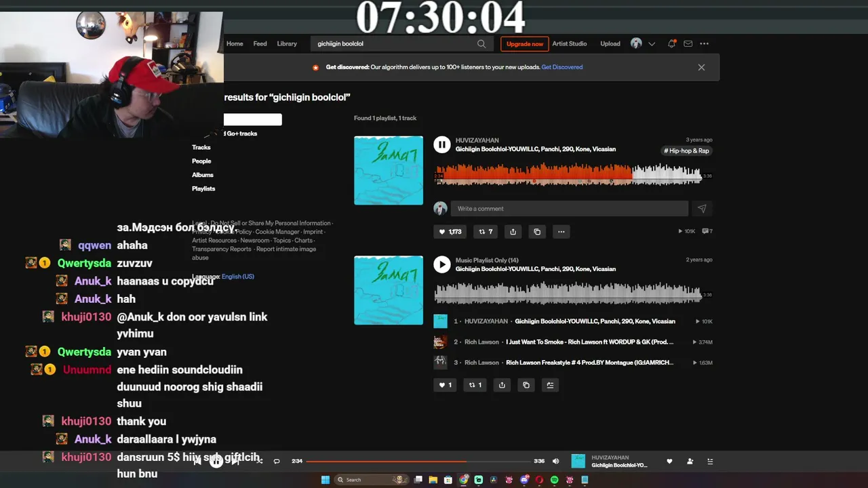868x488 pixels.
Task: Open the Hip-hop & Rap genre tag
Action: click(686, 151)
